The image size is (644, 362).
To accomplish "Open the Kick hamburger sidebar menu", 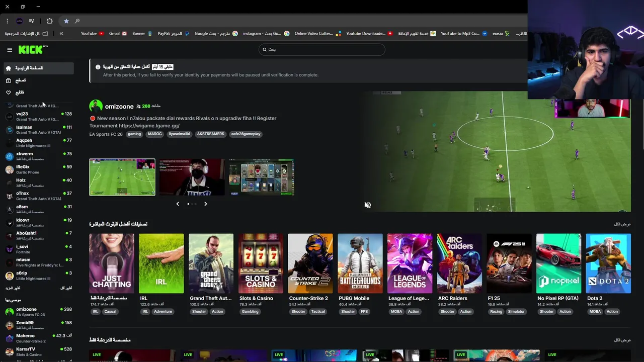I will 10,50.
